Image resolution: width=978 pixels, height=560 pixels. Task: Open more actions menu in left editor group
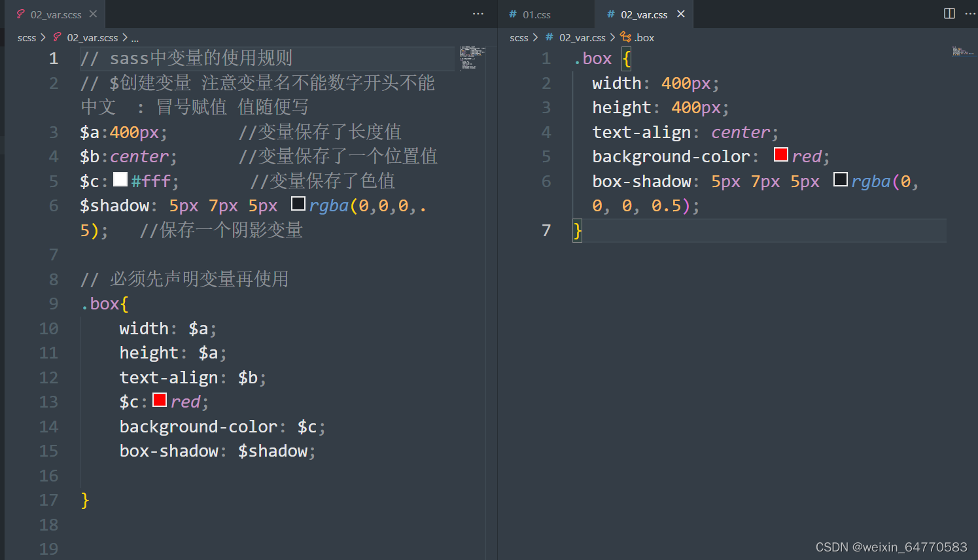click(x=478, y=14)
